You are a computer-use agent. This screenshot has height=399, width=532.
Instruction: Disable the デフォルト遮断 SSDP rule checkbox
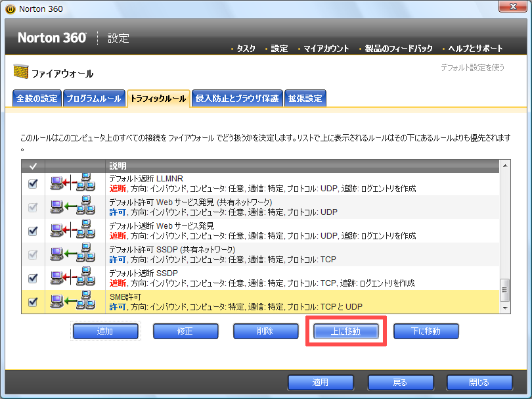click(33, 278)
